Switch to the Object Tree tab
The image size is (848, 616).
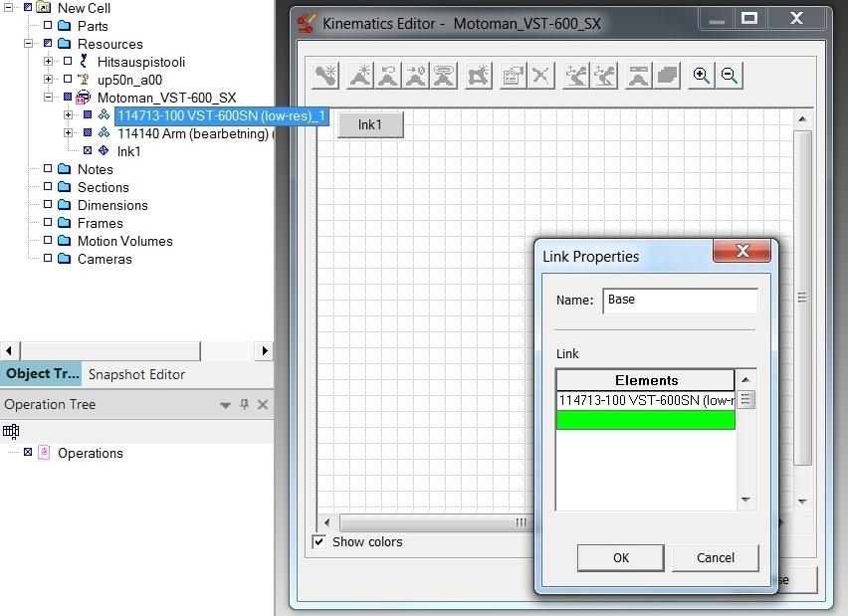tap(42, 374)
